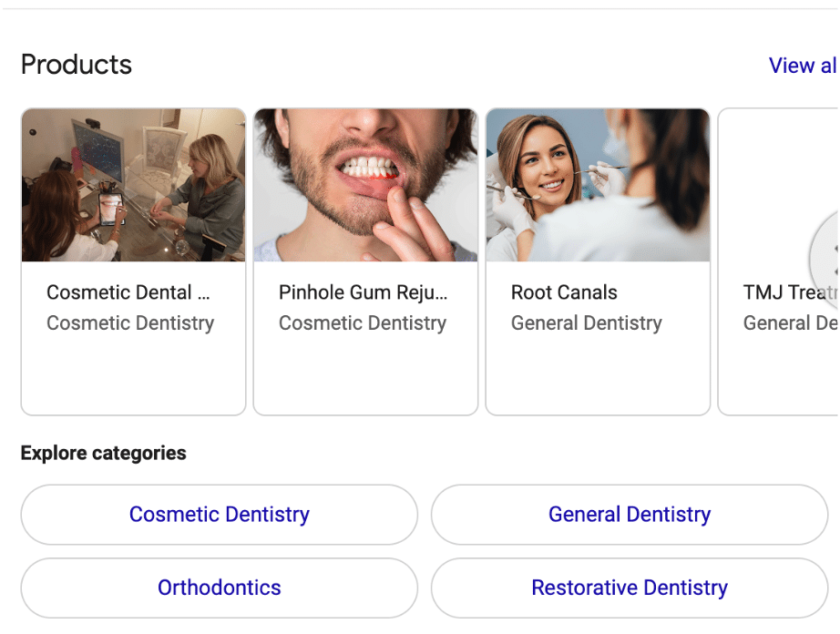Click the category label under TMJ Treatment card
Viewport: 840px width, 634px height.
[x=789, y=322]
